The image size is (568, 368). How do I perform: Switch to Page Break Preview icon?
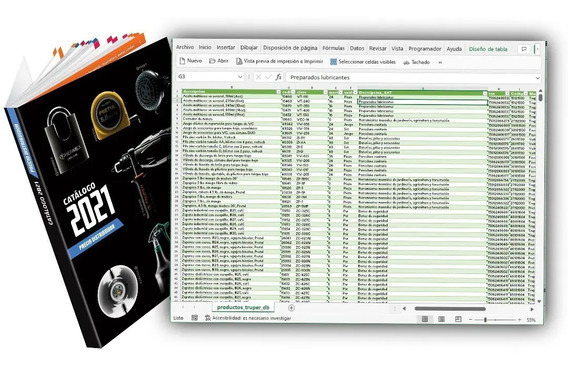458,319
